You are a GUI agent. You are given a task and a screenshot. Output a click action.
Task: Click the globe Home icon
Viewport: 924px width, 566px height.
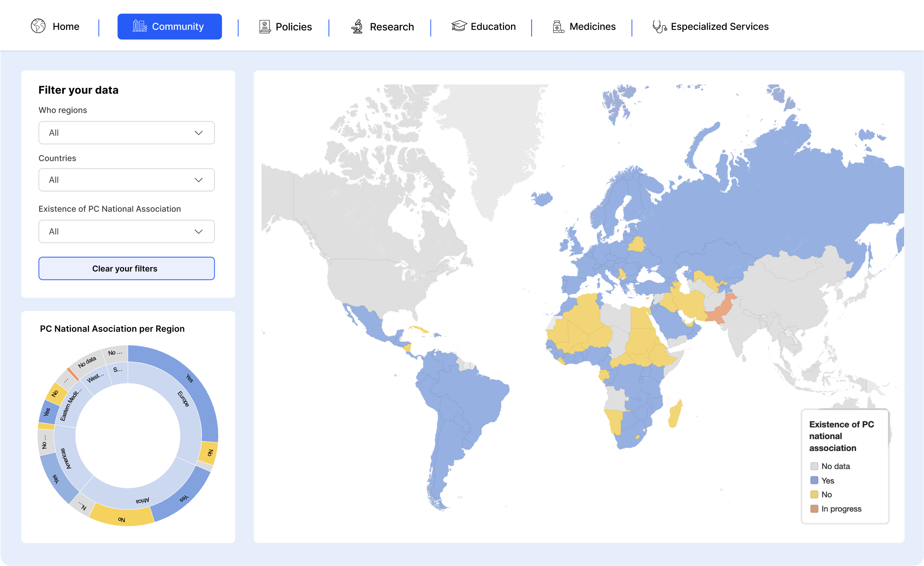click(38, 26)
